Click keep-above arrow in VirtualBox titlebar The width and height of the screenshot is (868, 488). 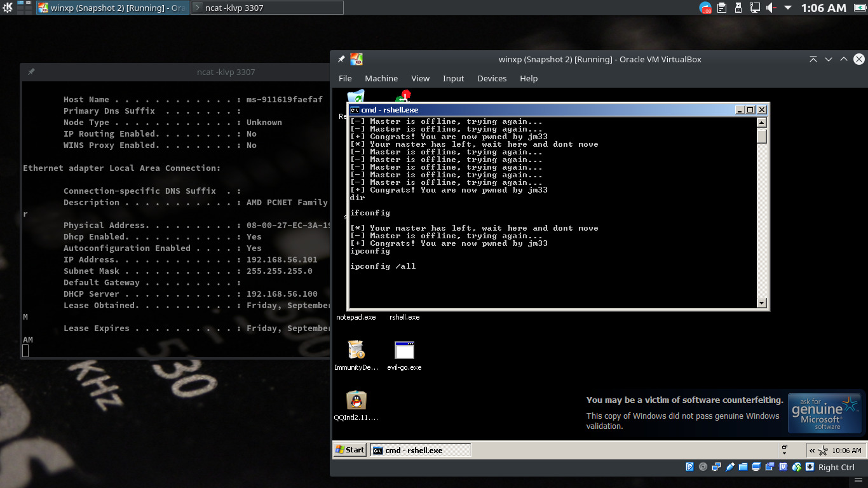coord(813,59)
